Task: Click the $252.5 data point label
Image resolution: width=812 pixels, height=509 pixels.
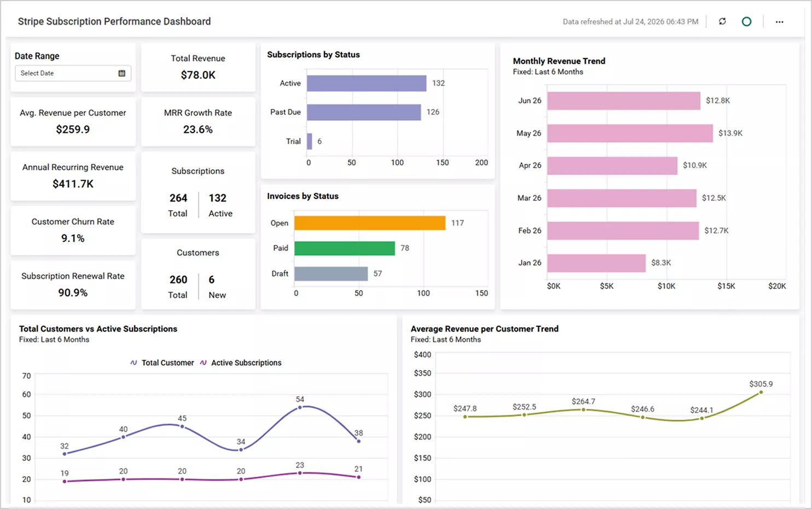Action: coord(524,407)
